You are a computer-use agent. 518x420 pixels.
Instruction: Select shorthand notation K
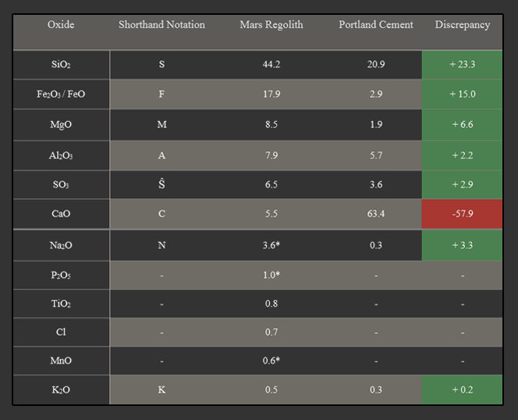(161, 390)
